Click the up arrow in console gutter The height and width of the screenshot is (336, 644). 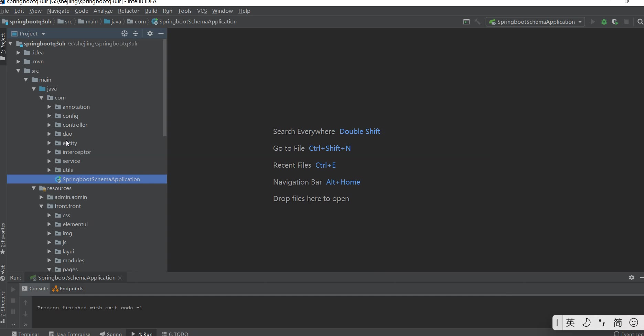[x=25, y=303]
